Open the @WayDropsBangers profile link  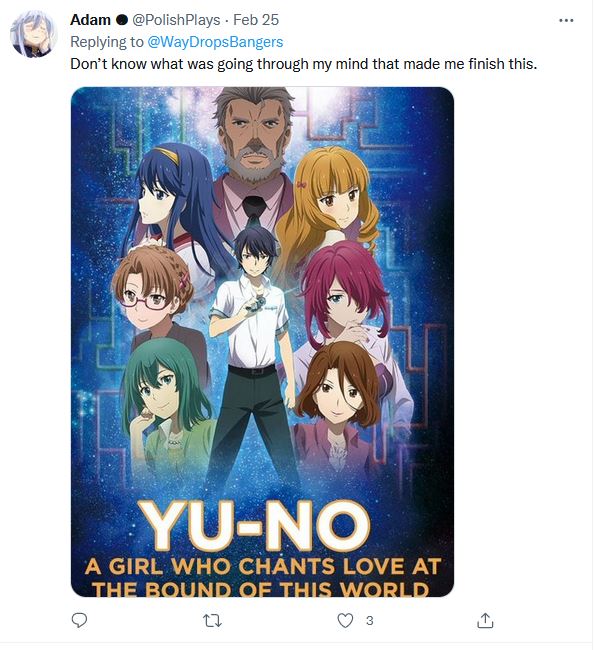tap(215, 42)
